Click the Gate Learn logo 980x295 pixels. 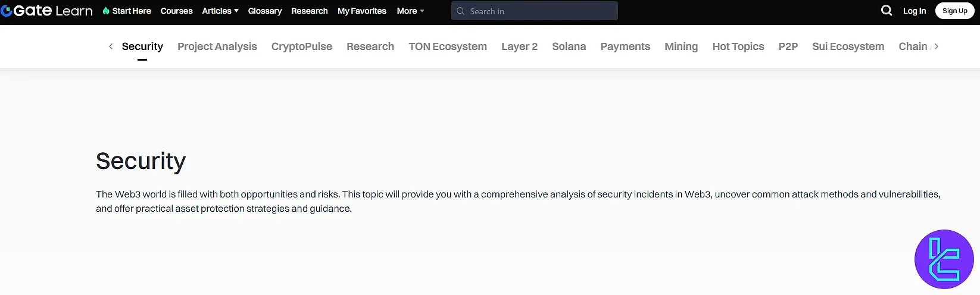[x=47, y=11]
